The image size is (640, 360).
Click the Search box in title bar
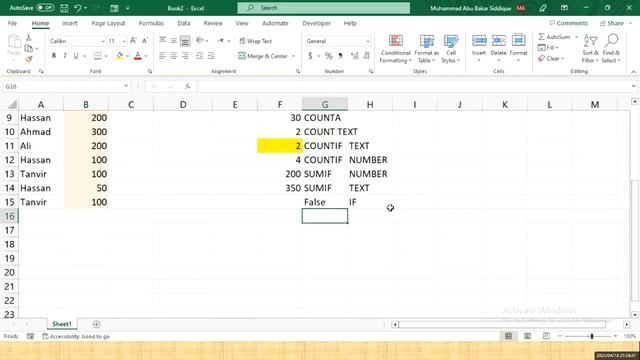[x=324, y=8]
